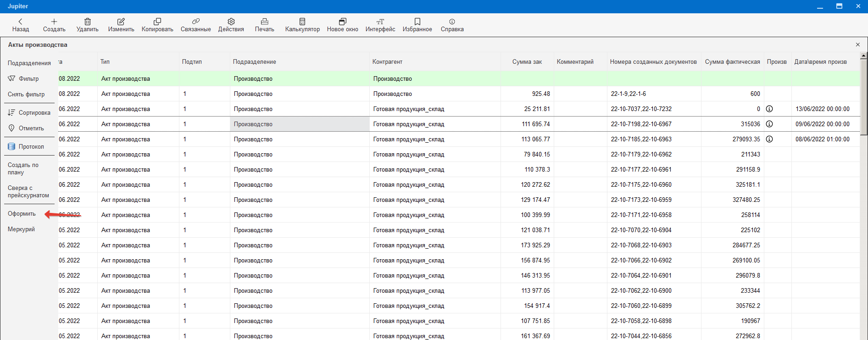Click the Сортировка sort icon
Viewport: 868px width, 340px height.
[x=11, y=112]
